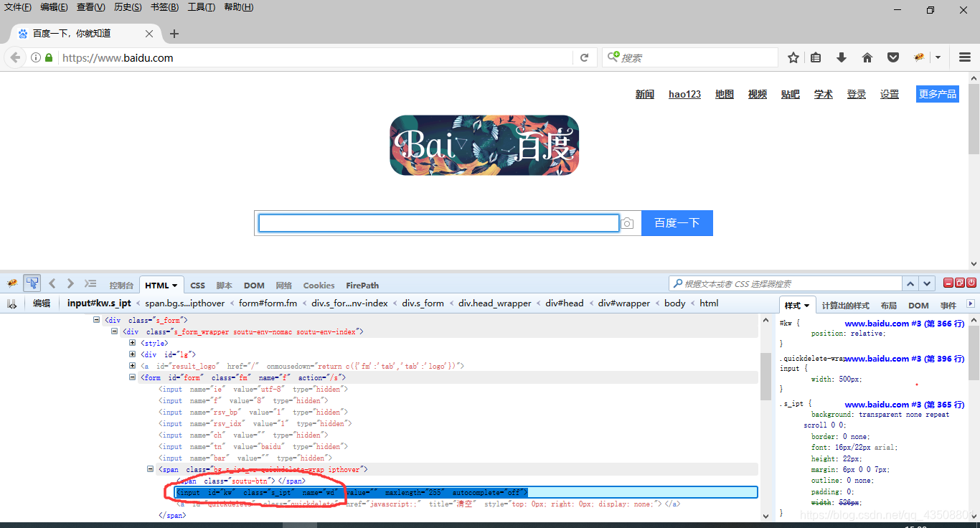This screenshot has height=528, width=980.
Task: Close the Baidu browser tab
Action: [149, 34]
